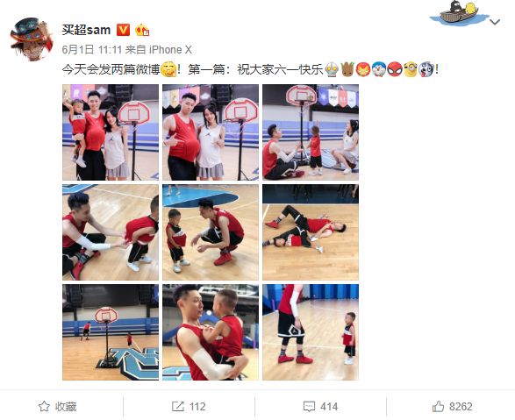Open the photo of two lying on floor
The width and height of the screenshot is (515, 420).
[311, 232]
